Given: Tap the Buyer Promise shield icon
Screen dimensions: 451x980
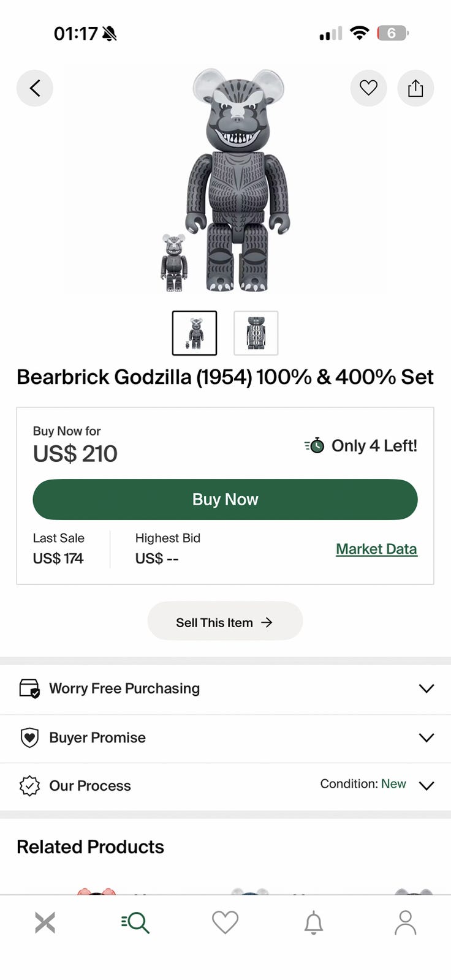Looking at the screenshot, I should pos(29,737).
